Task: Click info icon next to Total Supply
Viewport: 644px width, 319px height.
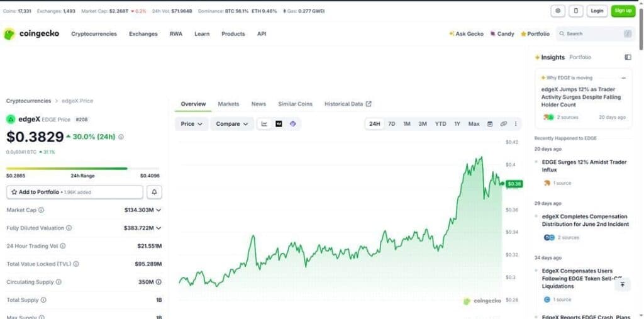Action: point(43,300)
